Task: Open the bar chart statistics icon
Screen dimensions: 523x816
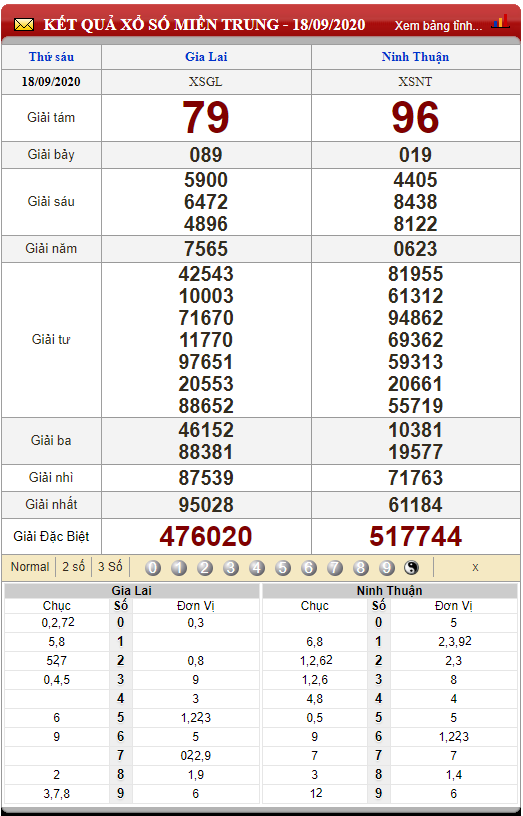Action: 501,22
